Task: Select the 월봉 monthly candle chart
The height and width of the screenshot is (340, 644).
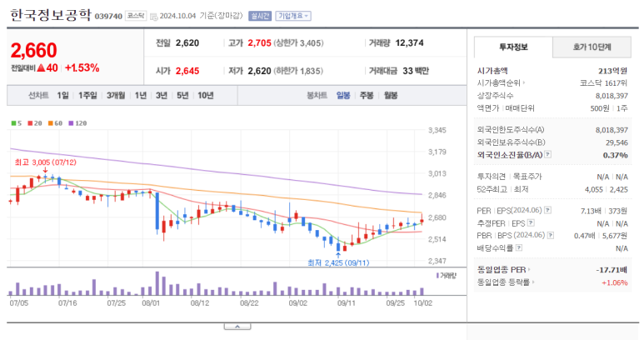Action: (391, 95)
